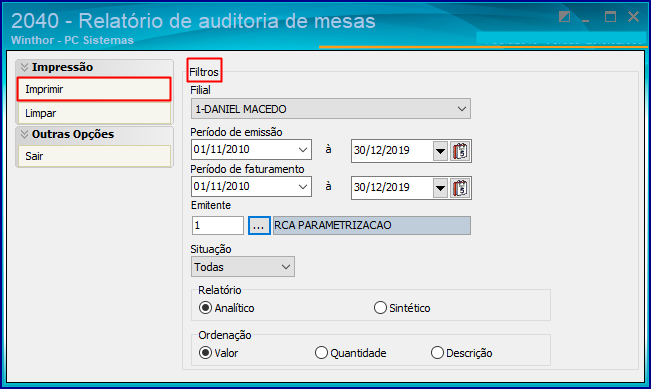Click the Emitente search ellipsis button
This screenshot has height=389, width=651.
point(259,225)
